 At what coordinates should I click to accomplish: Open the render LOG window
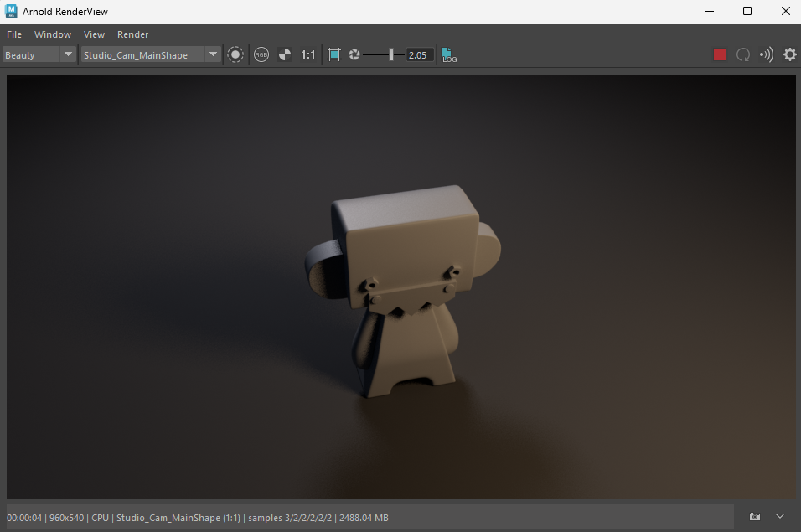(x=448, y=55)
